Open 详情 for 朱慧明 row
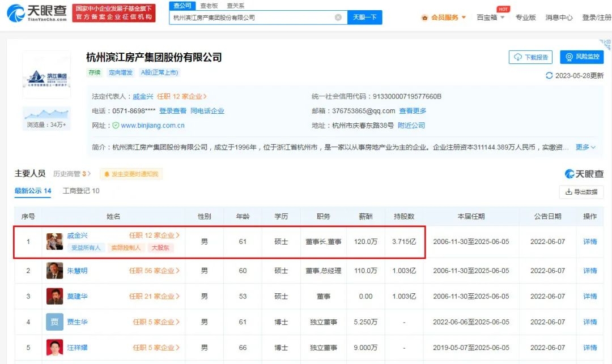Image resolution: width=612 pixels, height=364 pixels. point(590,271)
